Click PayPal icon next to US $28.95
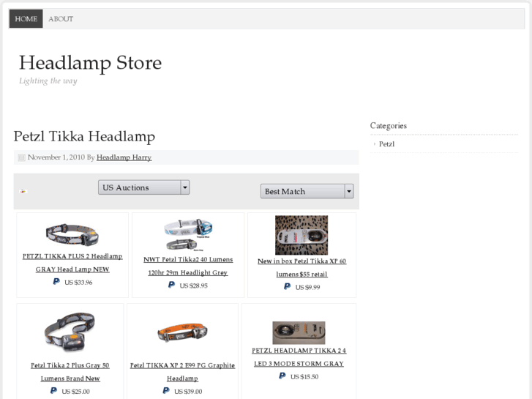532x399 pixels. 172,285
